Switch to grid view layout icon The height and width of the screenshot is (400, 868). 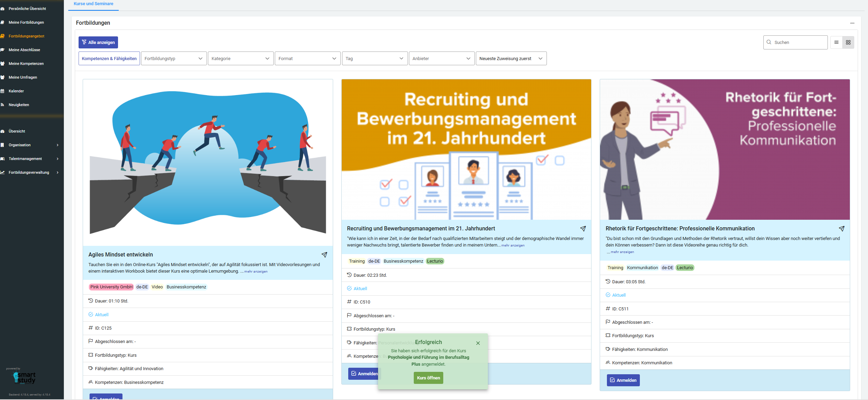(848, 43)
